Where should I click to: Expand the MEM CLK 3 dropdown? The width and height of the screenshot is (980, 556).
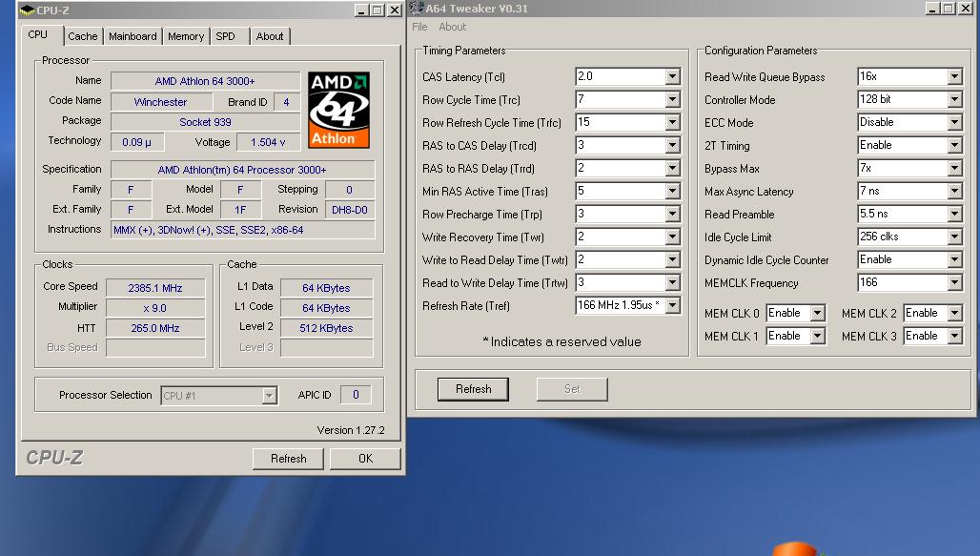coord(954,336)
